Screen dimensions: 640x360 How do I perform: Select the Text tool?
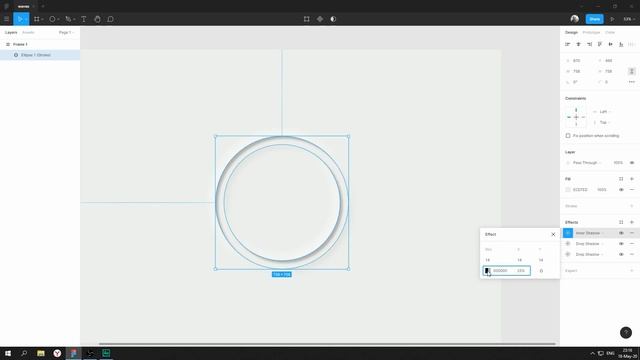(84, 19)
